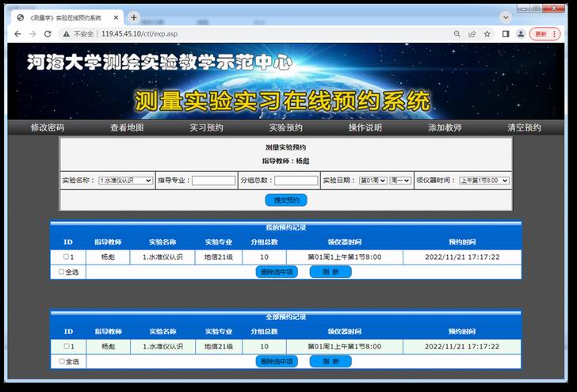The image size is (577, 392).
Task: Check row 1 checkbox in 全部预约记录
Action: [x=67, y=346]
